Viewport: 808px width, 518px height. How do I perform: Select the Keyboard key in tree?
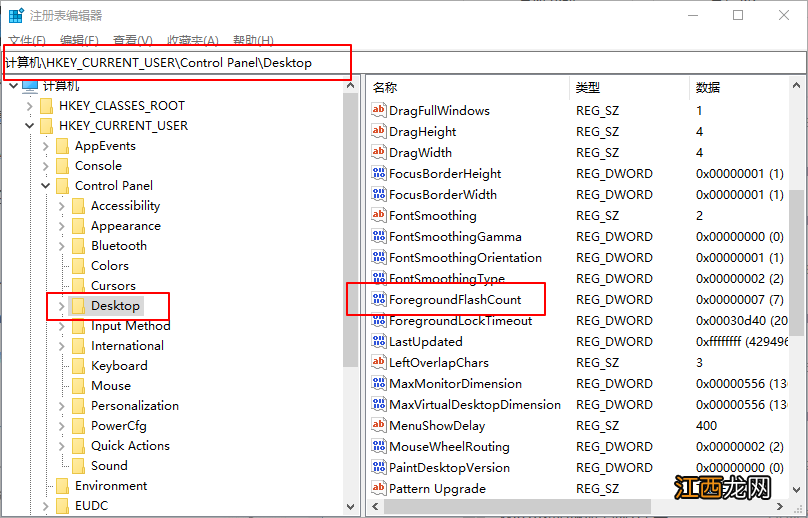[119, 366]
